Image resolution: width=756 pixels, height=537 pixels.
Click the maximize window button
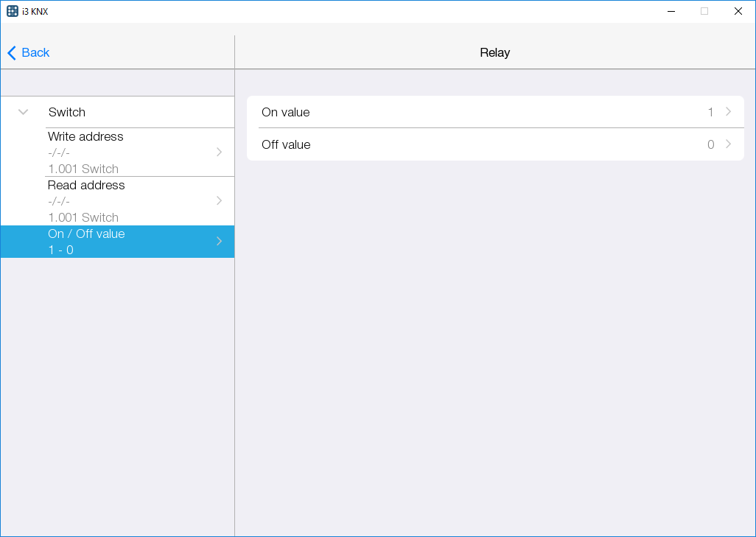[704, 11]
